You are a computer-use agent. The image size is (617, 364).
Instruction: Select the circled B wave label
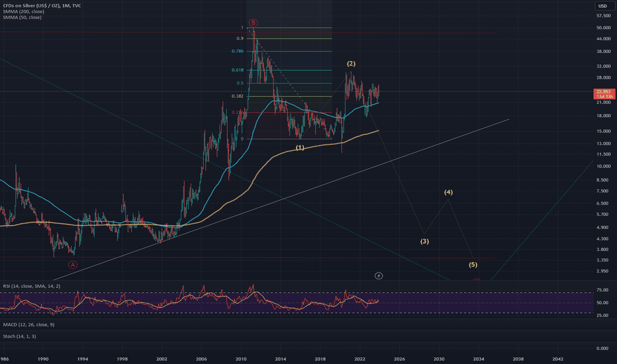pos(253,23)
